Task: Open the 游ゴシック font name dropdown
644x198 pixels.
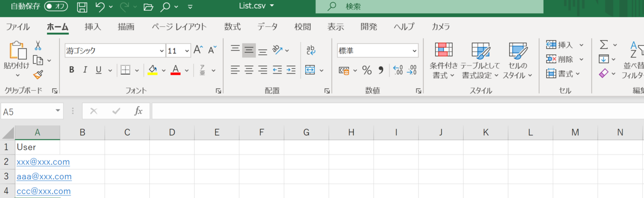Action: pyautogui.click(x=162, y=51)
